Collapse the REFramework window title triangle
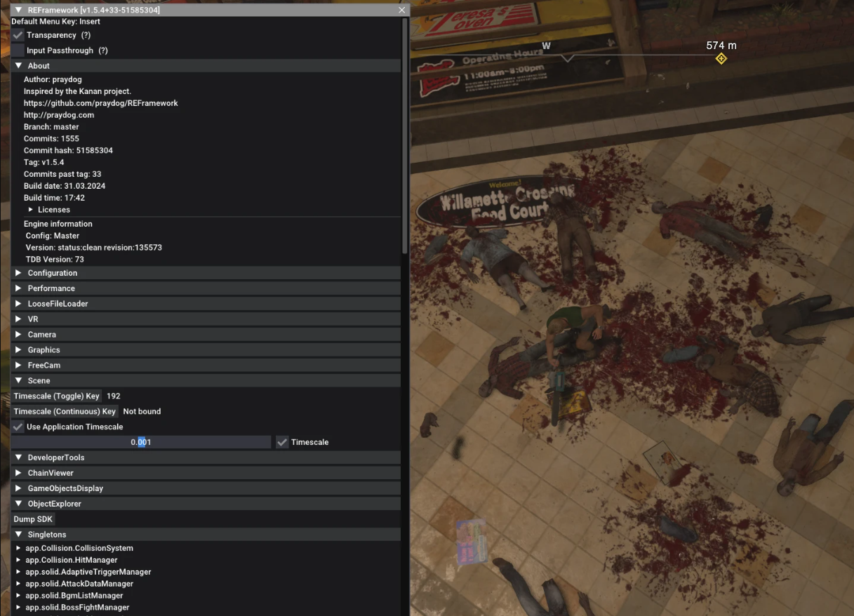Screen dimensions: 854x616 tap(18, 10)
